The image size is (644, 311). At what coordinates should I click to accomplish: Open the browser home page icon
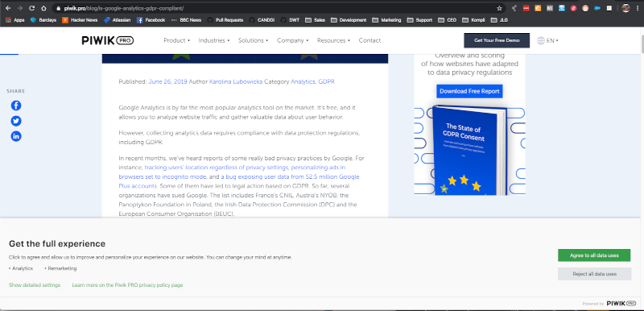43,8
